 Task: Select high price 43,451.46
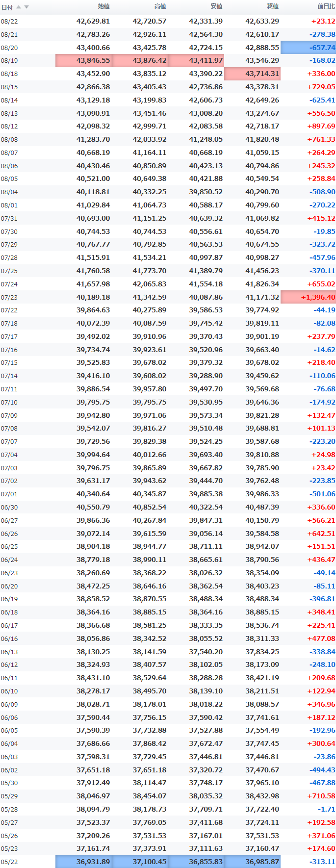(x=150, y=113)
